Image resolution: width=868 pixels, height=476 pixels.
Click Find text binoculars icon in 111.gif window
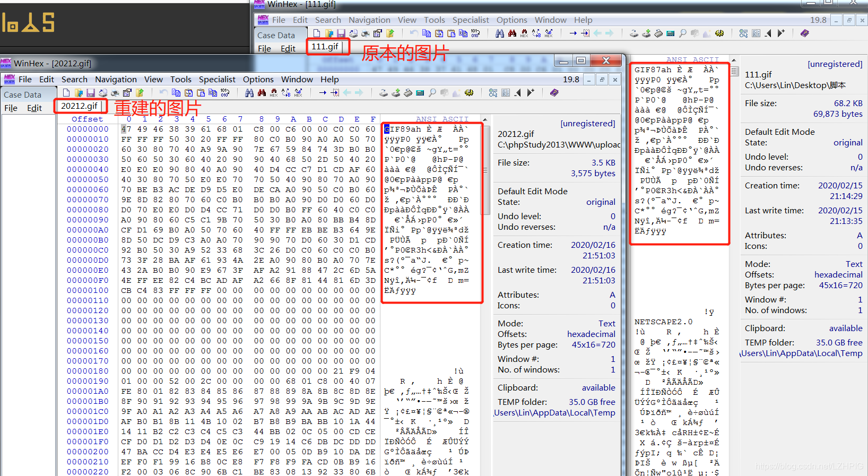[500, 33]
